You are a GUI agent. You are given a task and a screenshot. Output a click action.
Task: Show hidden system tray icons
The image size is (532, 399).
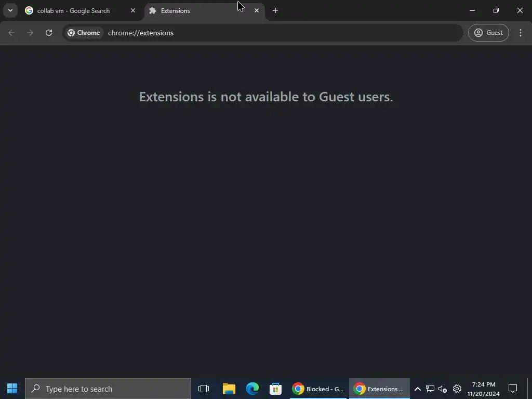tap(418, 389)
